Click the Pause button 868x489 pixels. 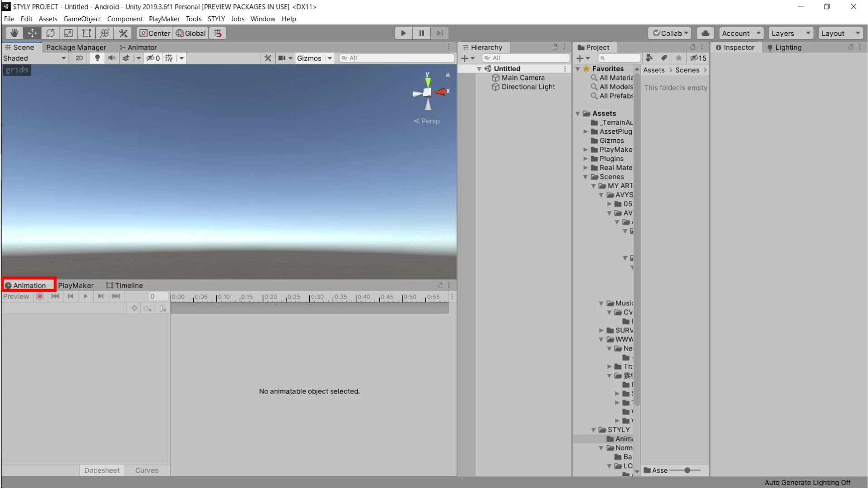point(421,33)
